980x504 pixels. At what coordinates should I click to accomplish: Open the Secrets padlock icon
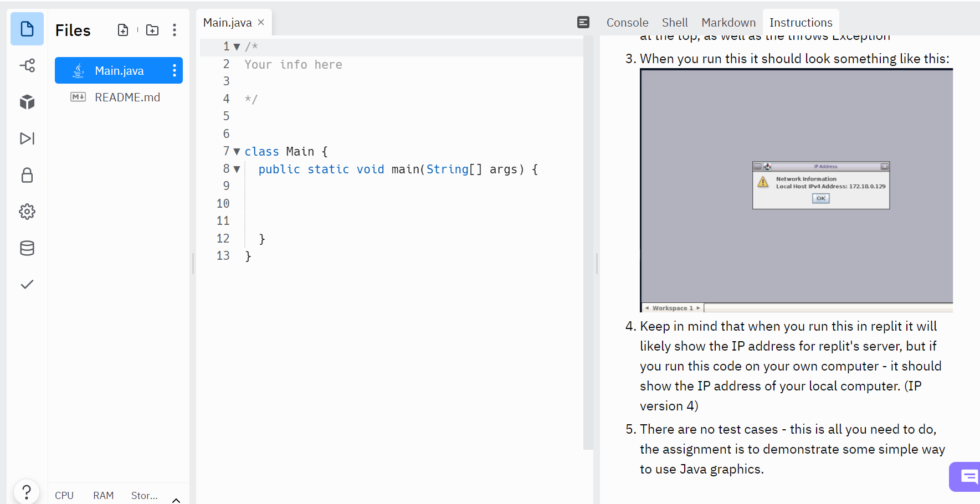pos(27,175)
